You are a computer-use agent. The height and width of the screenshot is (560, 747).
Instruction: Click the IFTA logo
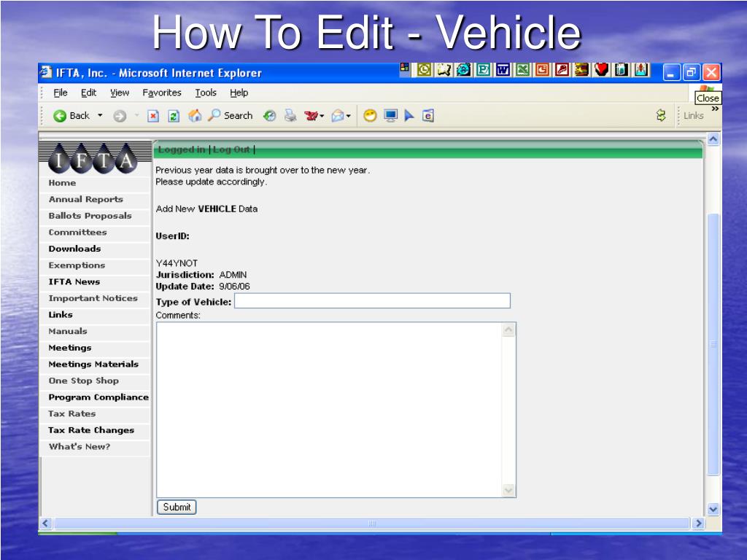point(93,158)
